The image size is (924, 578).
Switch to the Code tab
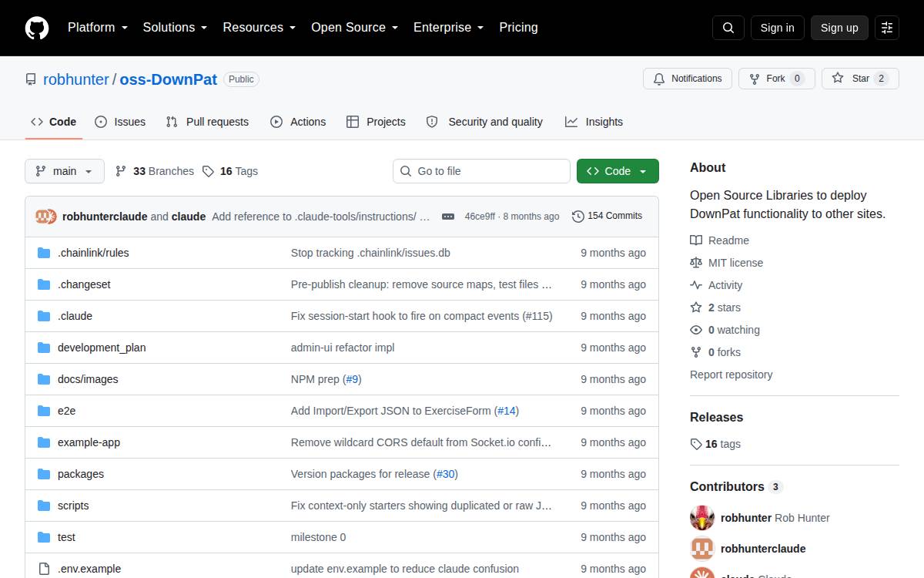click(x=54, y=122)
